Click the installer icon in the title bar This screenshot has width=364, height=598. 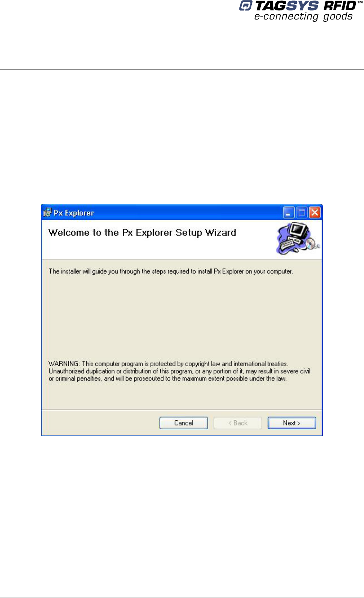tap(47, 212)
